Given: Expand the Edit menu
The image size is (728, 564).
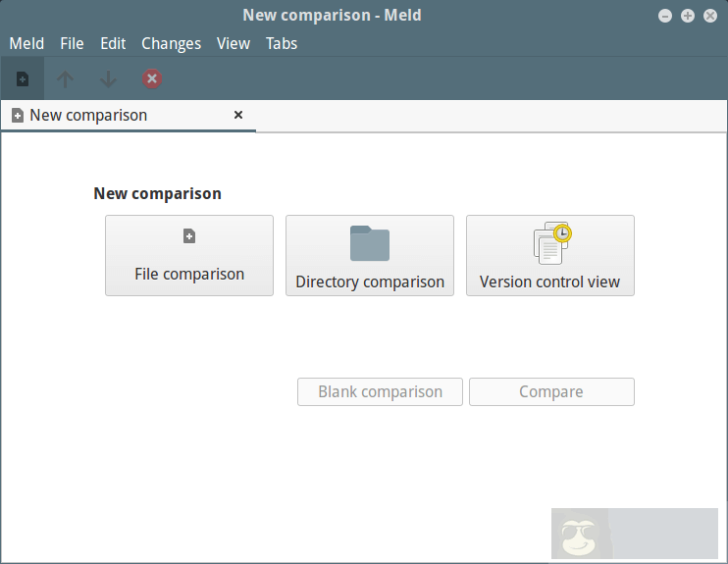Looking at the screenshot, I should tap(113, 43).
